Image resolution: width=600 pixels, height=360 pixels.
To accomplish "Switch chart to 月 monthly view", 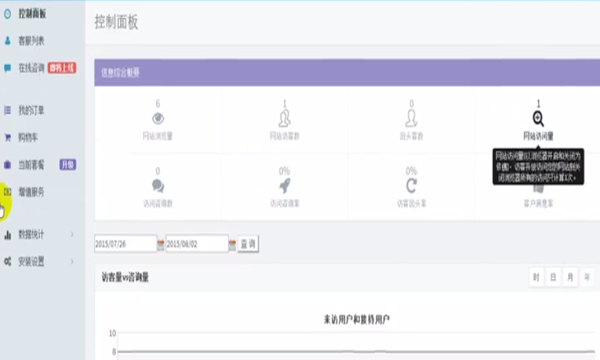I will [570, 277].
